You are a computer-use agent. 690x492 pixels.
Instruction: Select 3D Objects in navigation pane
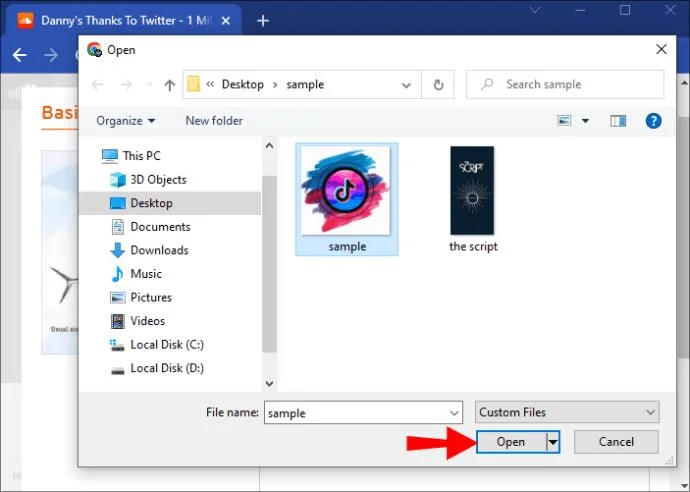click(x=158, y=180)
